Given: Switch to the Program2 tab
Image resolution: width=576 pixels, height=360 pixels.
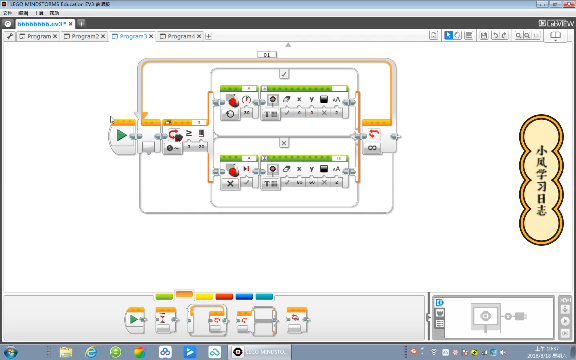Looking at the screenshot, I should pyautogui.click(x=85, y=36).
